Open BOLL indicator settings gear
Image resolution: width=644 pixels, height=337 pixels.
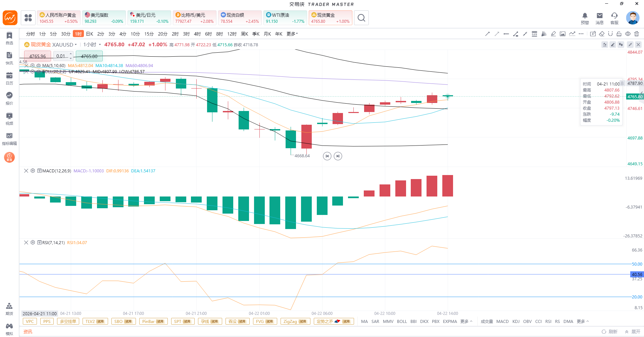coord(33,71)
